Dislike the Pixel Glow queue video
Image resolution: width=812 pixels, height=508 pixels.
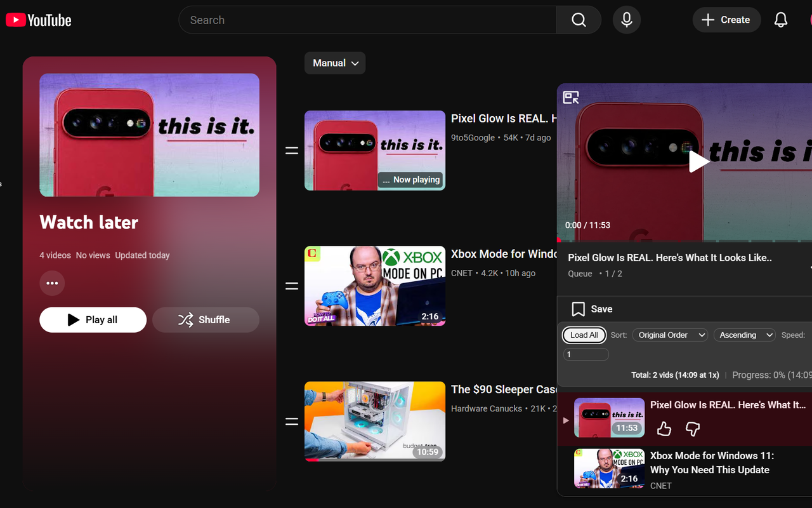[693, 429]
